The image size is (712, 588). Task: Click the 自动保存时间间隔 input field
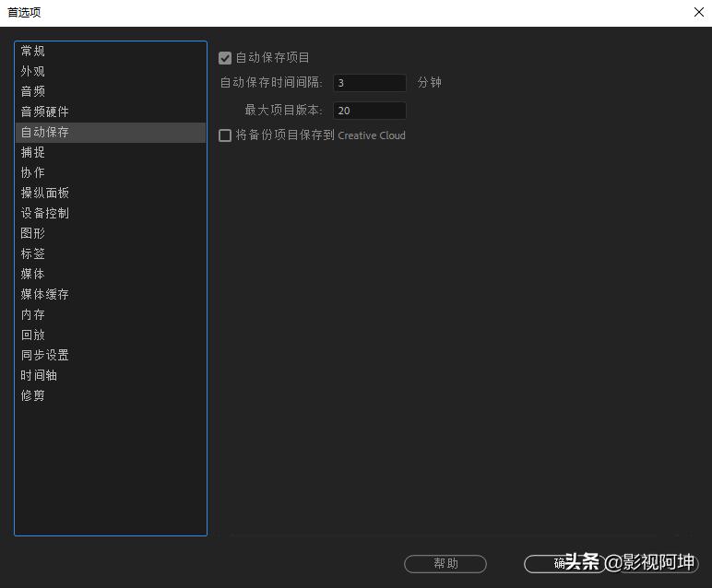pyautogui.click(x=370, y=83)
